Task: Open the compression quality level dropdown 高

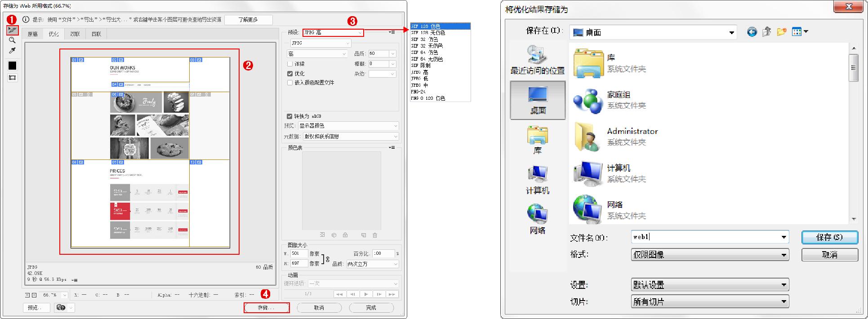Action: (x=317, y=54)
